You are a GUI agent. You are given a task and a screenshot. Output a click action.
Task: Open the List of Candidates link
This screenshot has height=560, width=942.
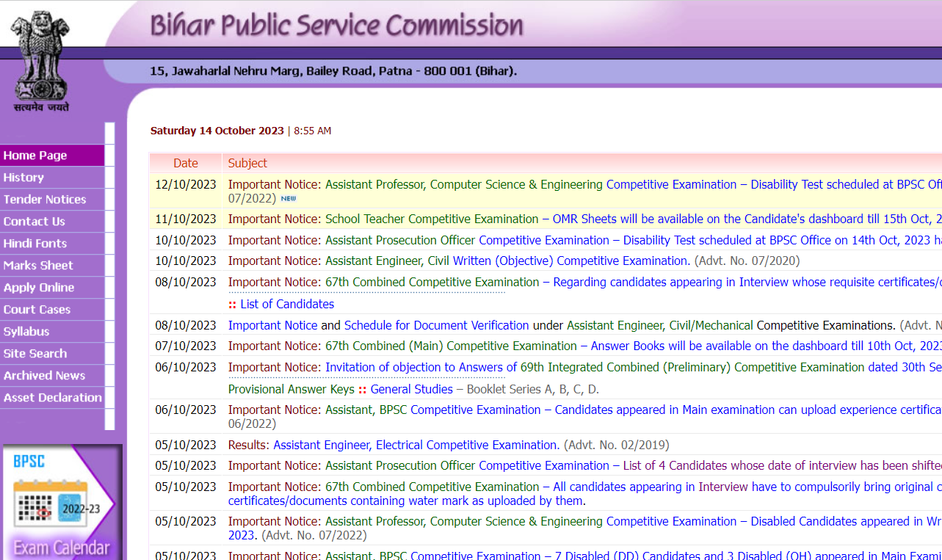(x=287, y=305)
